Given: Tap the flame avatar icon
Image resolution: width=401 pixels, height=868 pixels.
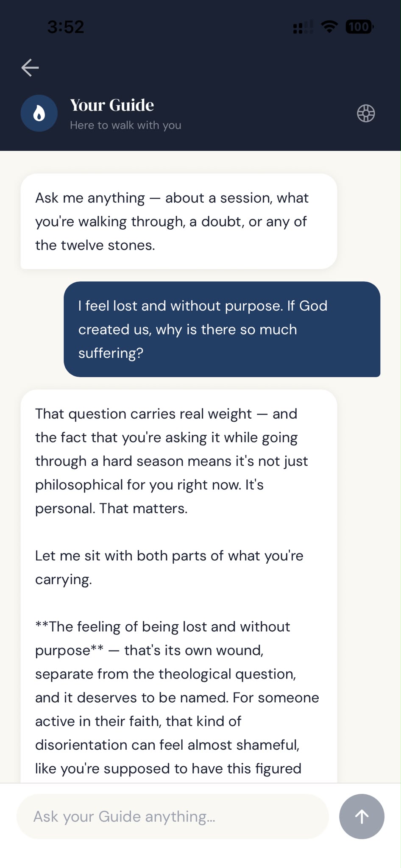Looking at the screenshot, I should (39, 113).
